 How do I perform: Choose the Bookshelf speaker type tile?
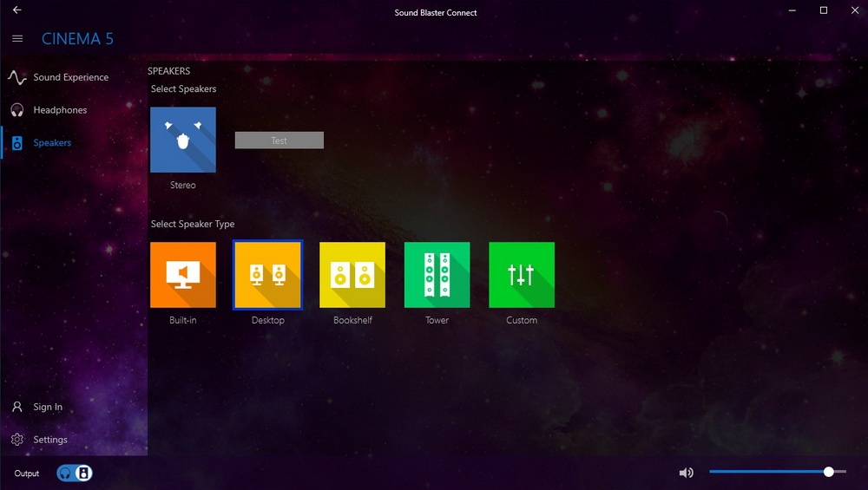pyautogui.click(x=352, y=275)
